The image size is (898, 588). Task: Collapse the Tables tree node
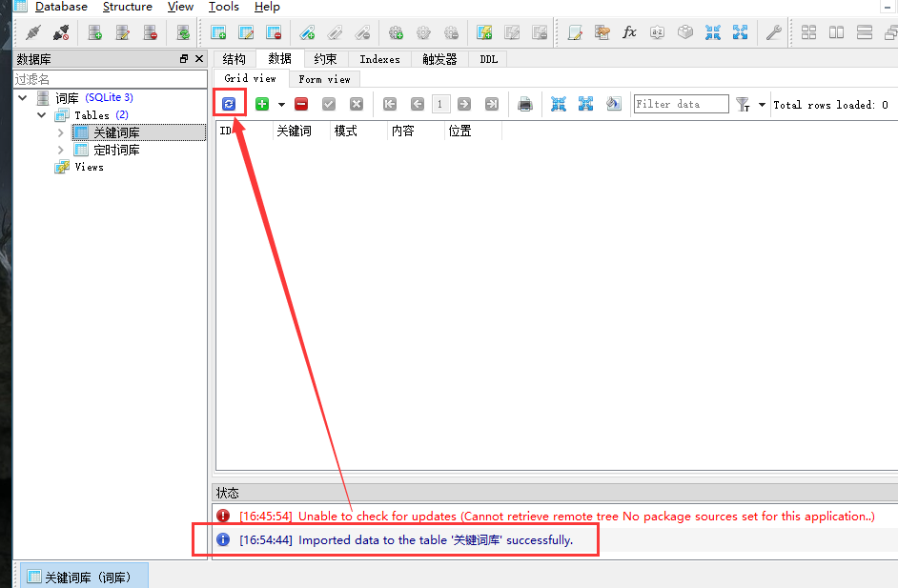tap(42, 115)
